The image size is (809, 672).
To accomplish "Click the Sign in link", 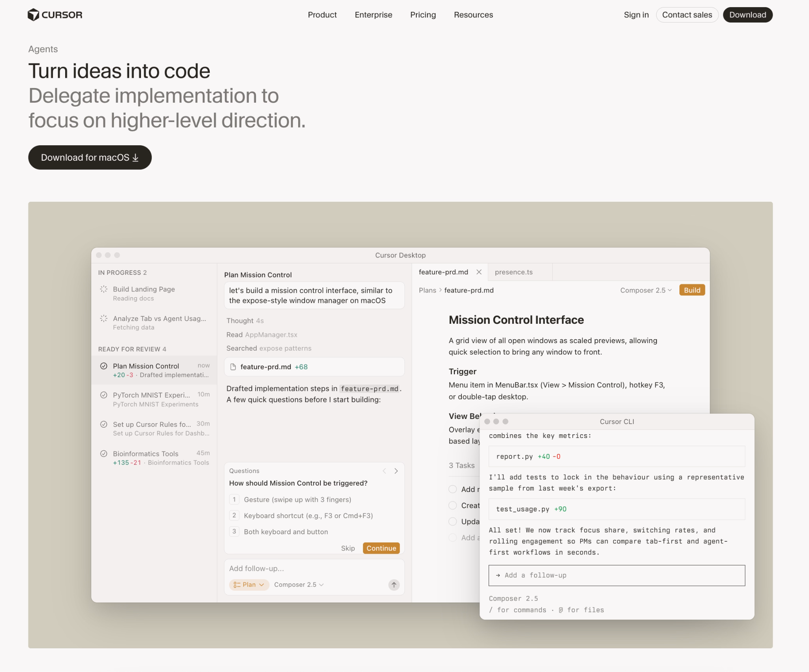I will coord(636,15).
